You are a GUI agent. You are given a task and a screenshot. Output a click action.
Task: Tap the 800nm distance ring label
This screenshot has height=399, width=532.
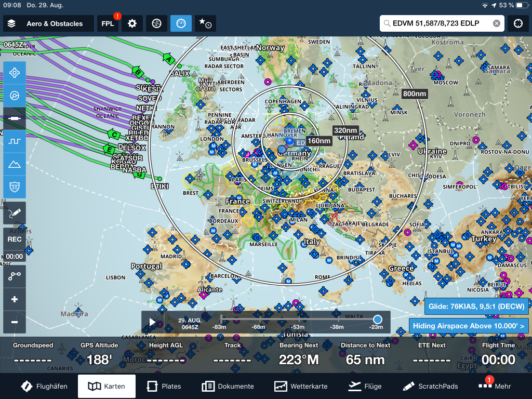coord(414,94)
